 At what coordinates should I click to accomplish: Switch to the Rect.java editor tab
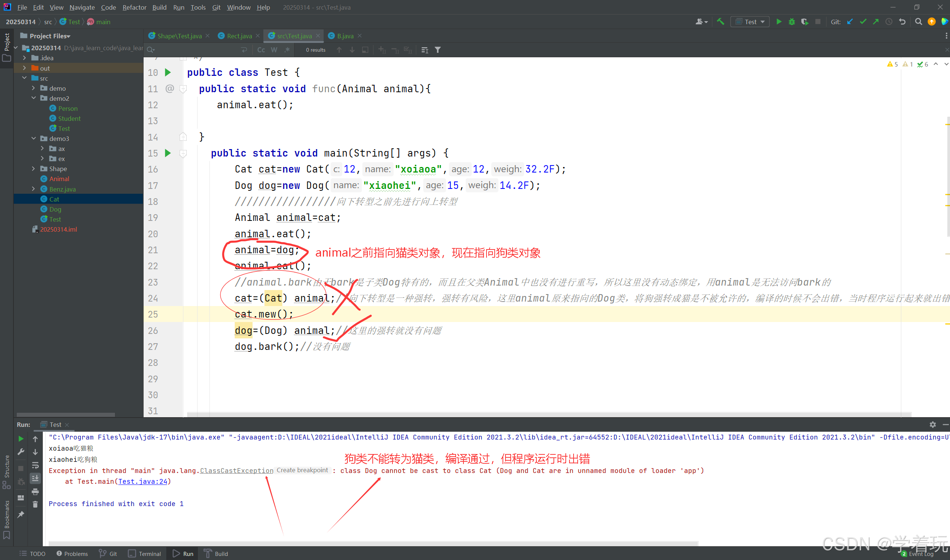[239, 36]
